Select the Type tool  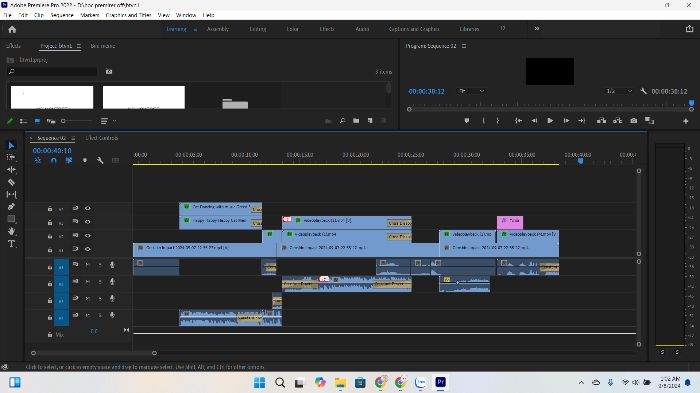tap(11, 243)
